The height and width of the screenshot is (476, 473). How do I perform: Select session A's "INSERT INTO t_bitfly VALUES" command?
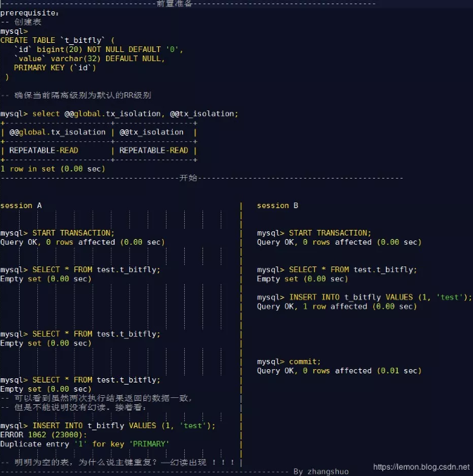(x=124, y=426)
